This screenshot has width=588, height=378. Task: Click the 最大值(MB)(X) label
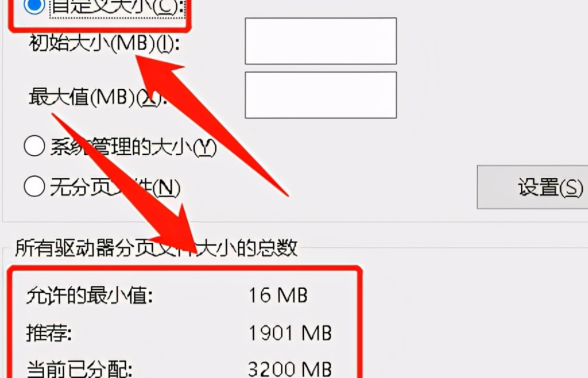tap(98, 97)
